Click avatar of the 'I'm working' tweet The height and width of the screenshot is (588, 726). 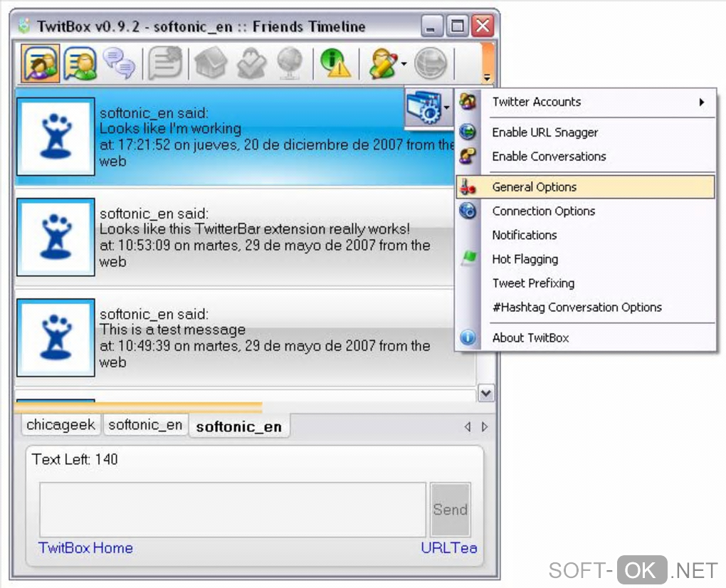click(56, 137)
